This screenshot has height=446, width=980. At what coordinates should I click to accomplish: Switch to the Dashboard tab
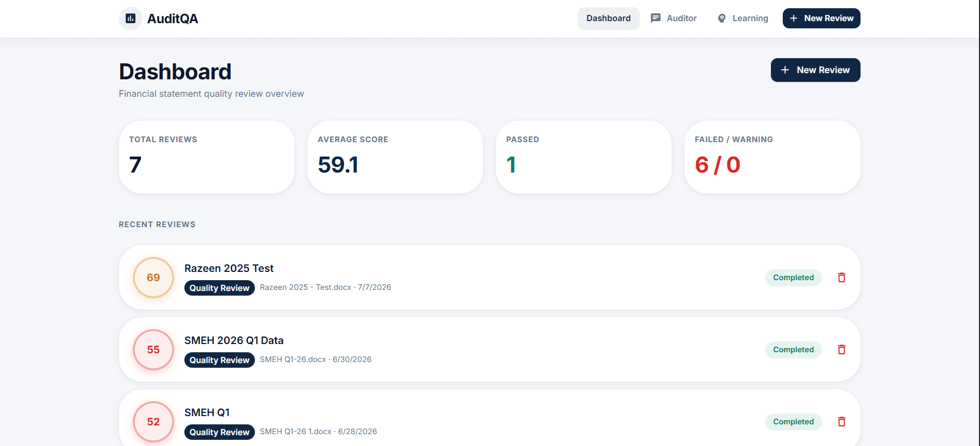click(x=608, y=19)
